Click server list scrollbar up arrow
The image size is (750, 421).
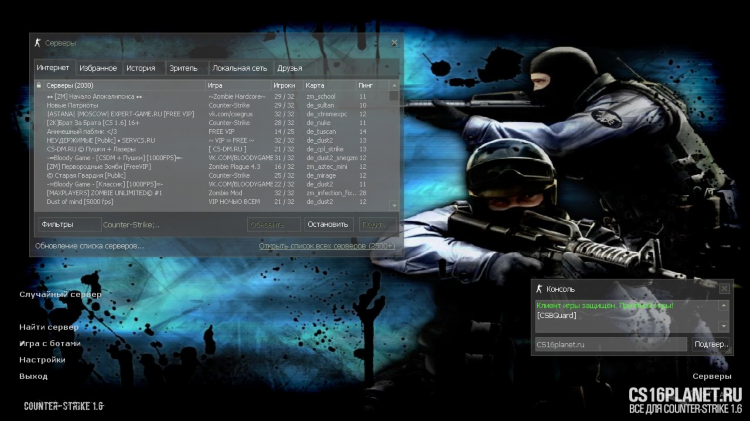tap(394, 86)
